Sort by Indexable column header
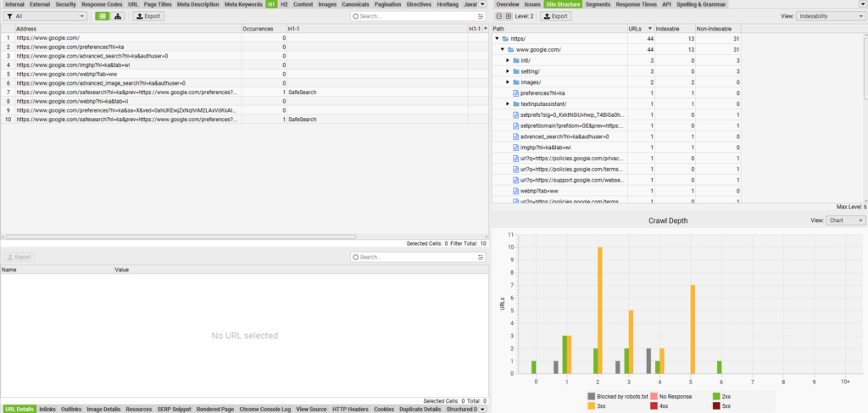The height and width of the screenshot is (413, 868). pyautogui.click(x=674, y=28)
